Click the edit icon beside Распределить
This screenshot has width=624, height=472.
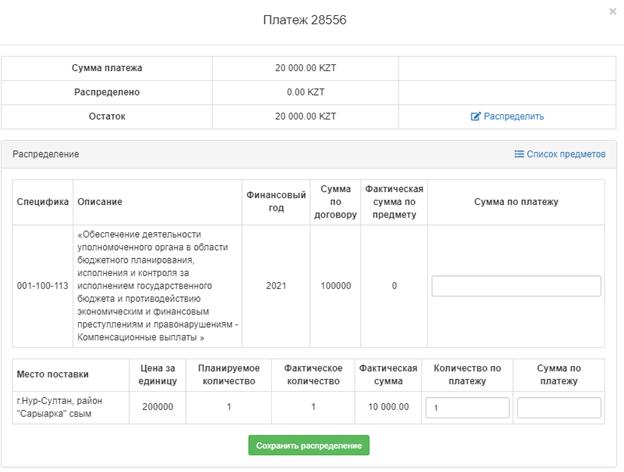coord(476,117)
